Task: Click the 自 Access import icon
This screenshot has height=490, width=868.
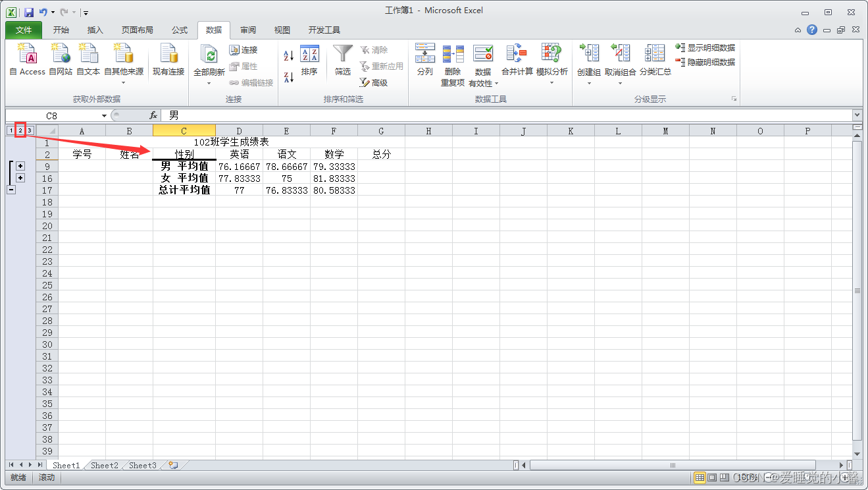Action: pos(27,59)
